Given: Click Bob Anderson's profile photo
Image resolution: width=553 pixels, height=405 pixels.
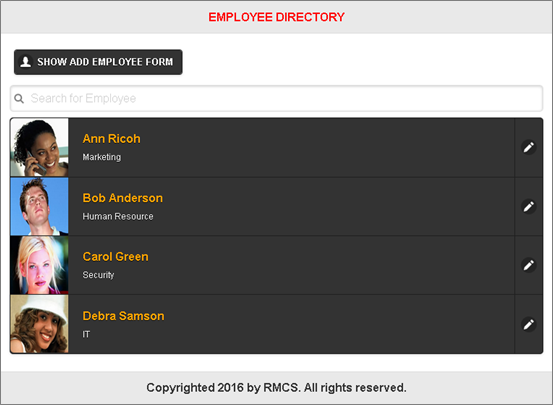Looking at the screenshot, I should point(40,206).
